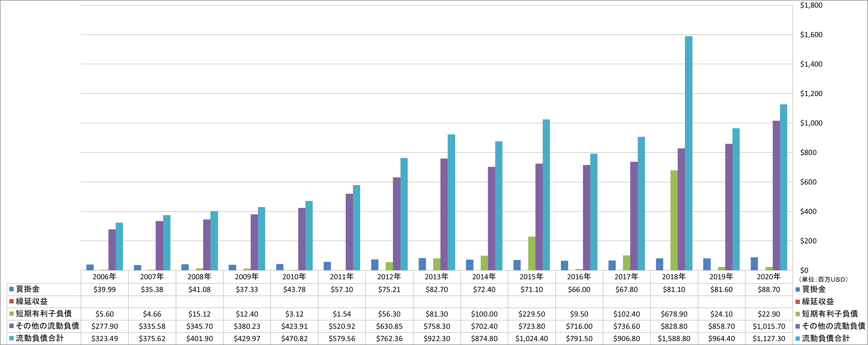Click the 2010年 column header
Screen dimensions: 868x345
tap(294, 277)
